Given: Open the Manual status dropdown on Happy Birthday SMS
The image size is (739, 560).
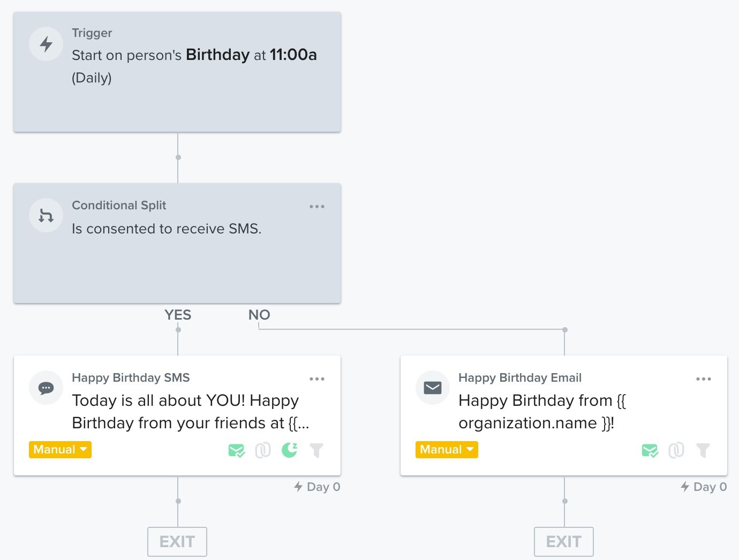Looking at the screenshot, I should click(x=59, y=450).
